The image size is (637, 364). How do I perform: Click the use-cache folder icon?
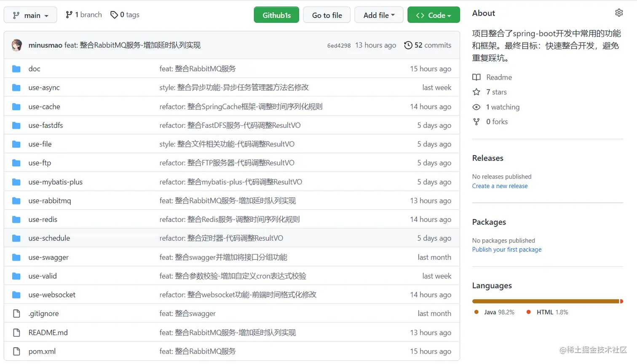pos(16,106)
